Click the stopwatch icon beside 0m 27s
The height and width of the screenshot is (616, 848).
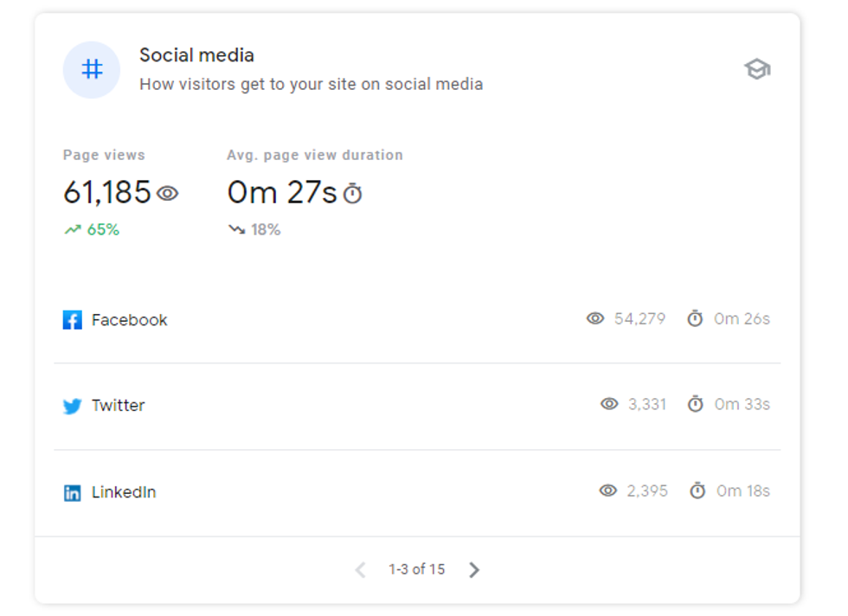pos(352,194)
